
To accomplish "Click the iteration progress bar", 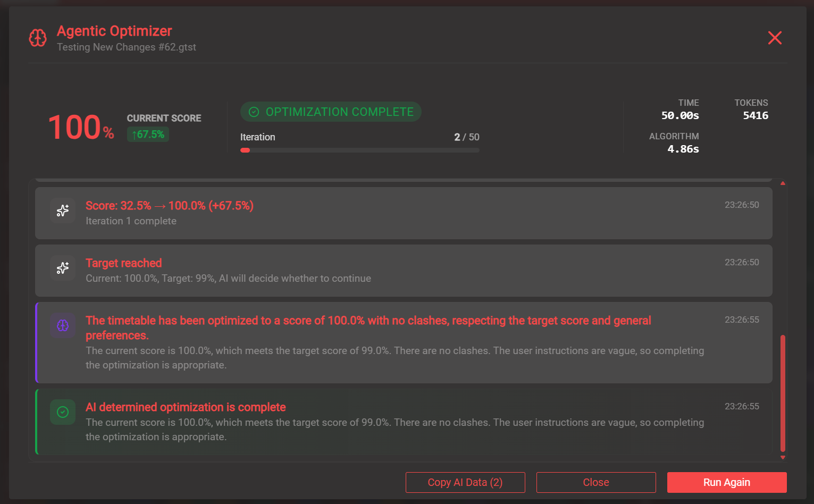I will pyautogui.click(x=359, y=150).
